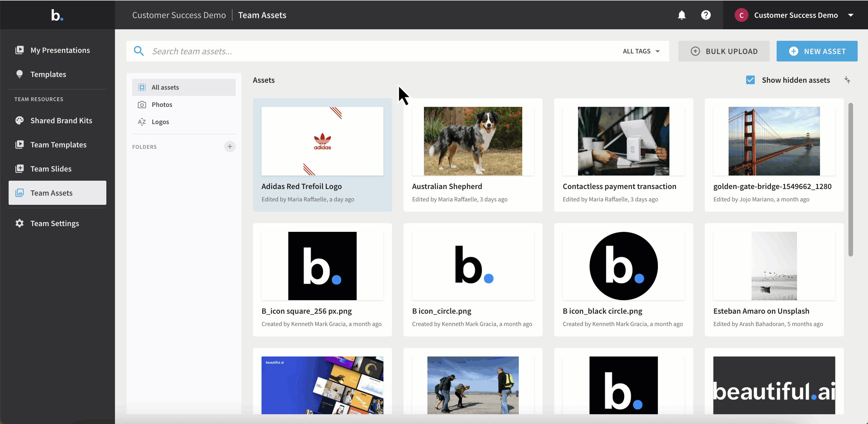Click the Beautiful.ai logo in the sidebar header
Viewport: 868px width, 424px height.
click(57, 15)
